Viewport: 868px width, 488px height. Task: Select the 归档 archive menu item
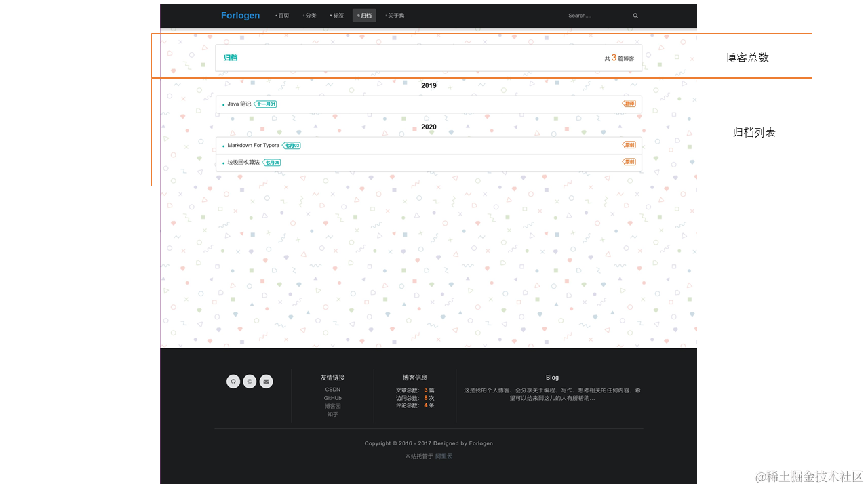click(364, 16)
